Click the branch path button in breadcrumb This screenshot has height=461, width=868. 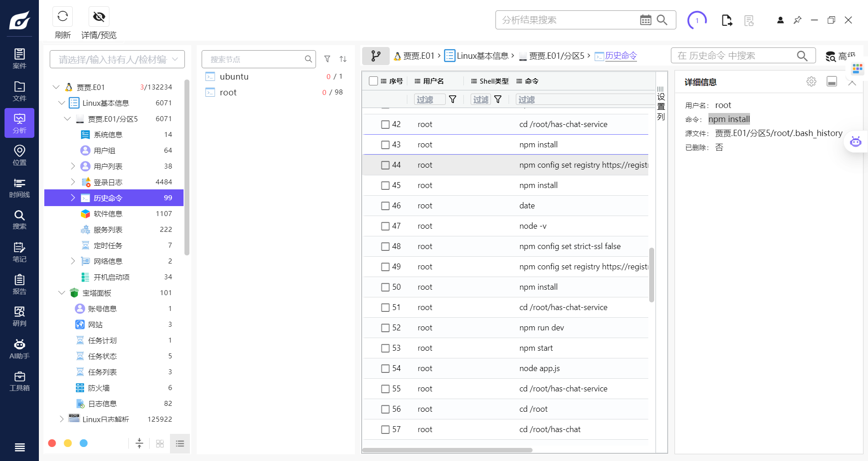(x=376, y=56)
